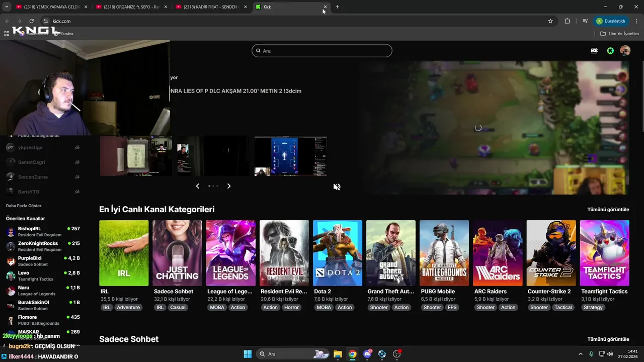Open Flomore recommended channel

coord(43,320)
